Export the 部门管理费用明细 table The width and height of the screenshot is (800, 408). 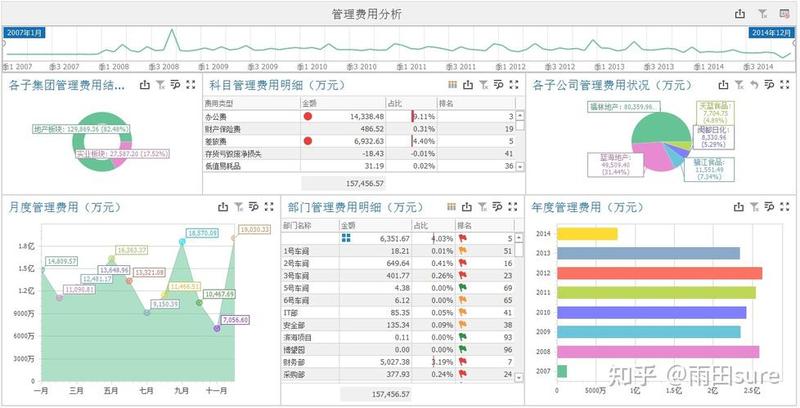pos(467,207)
